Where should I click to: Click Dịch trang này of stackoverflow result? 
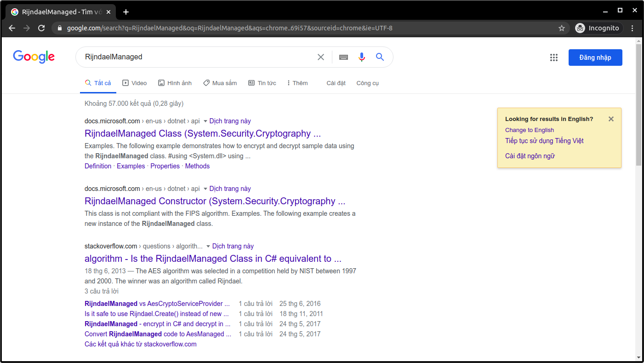pyautogui.click(x=233, y=246)
